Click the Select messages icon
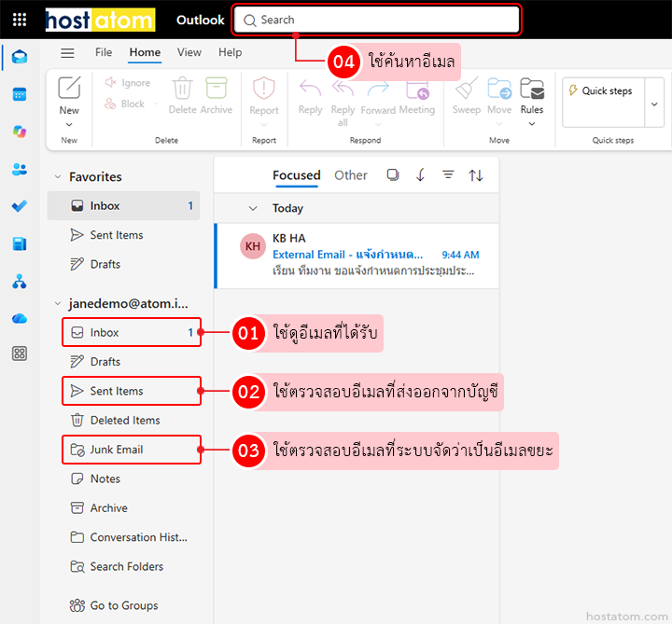Image resolution: width=672 pixels, height=624 pixels. click(x=393, y=174)
